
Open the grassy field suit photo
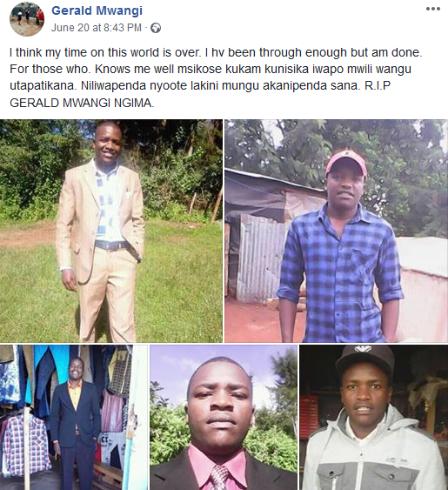111,231
